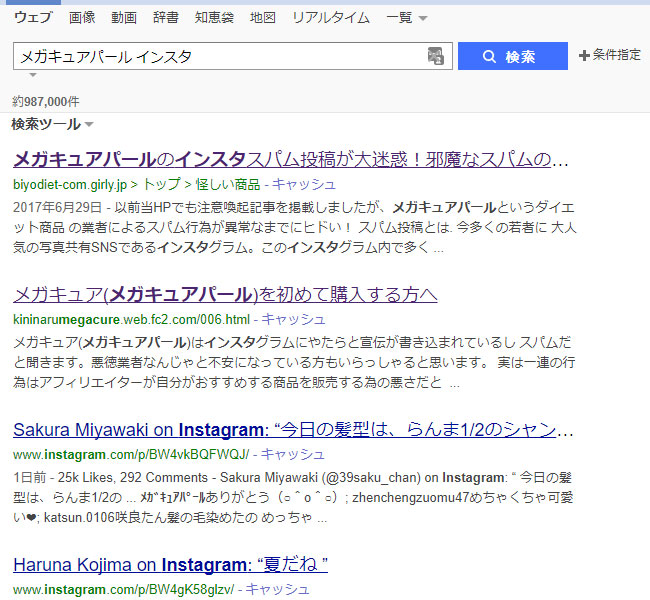Open キャッシュ link for kininarumegacure result
The height and width of the screenshot is (600, 650).
293,319
